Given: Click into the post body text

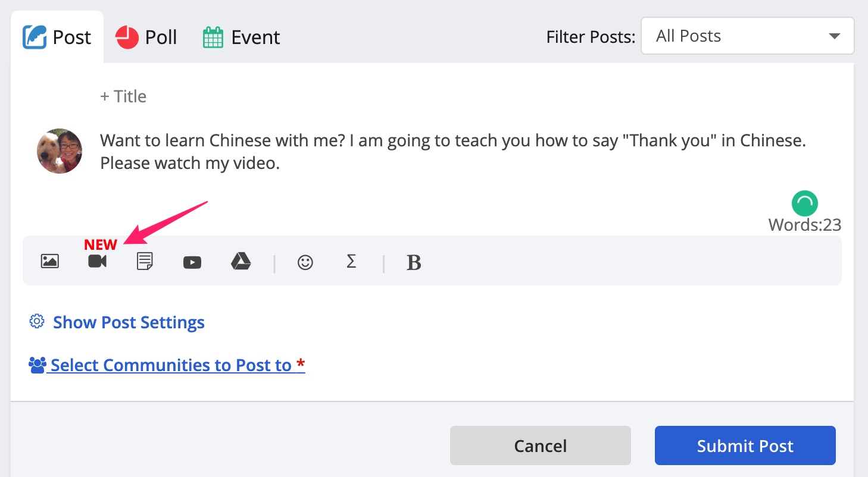Looking at the screenshot, I should [x=452, y=152].
